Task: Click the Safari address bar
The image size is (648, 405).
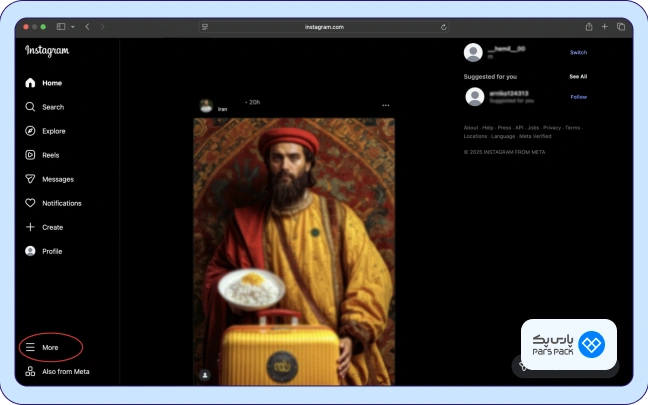Action: (x=324, y=27)
